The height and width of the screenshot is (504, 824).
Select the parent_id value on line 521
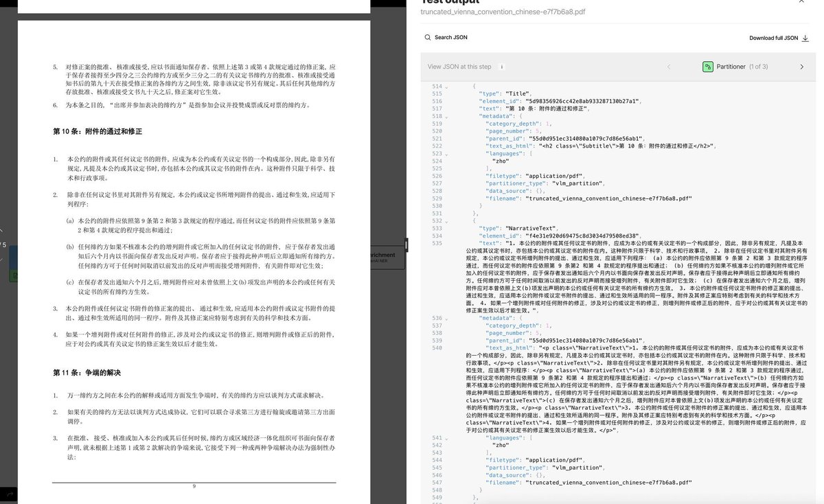coord(586,138)
